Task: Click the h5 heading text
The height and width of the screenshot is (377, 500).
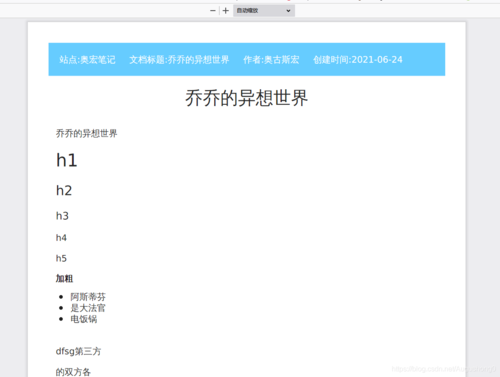Action: (61, 258)
